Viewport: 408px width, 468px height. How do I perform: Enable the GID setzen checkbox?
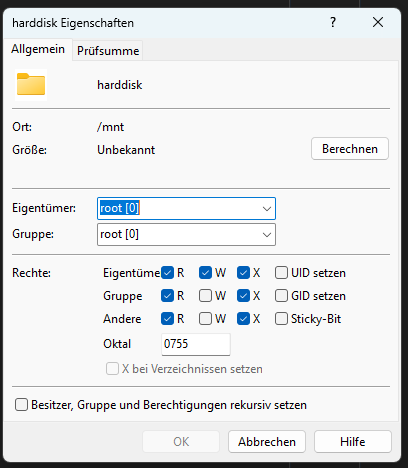tap(281, 296)
